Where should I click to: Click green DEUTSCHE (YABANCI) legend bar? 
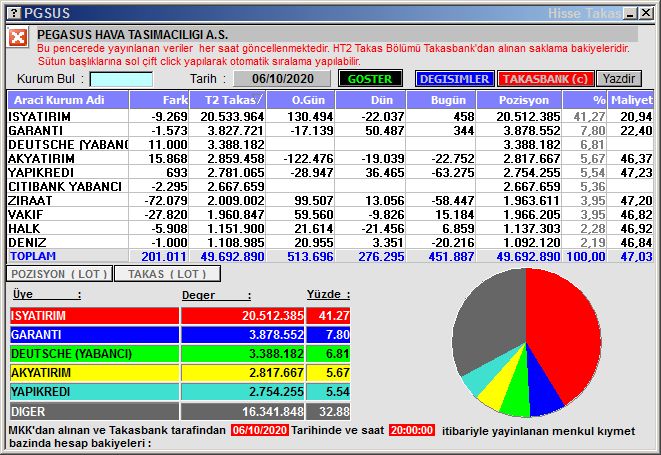94,354
